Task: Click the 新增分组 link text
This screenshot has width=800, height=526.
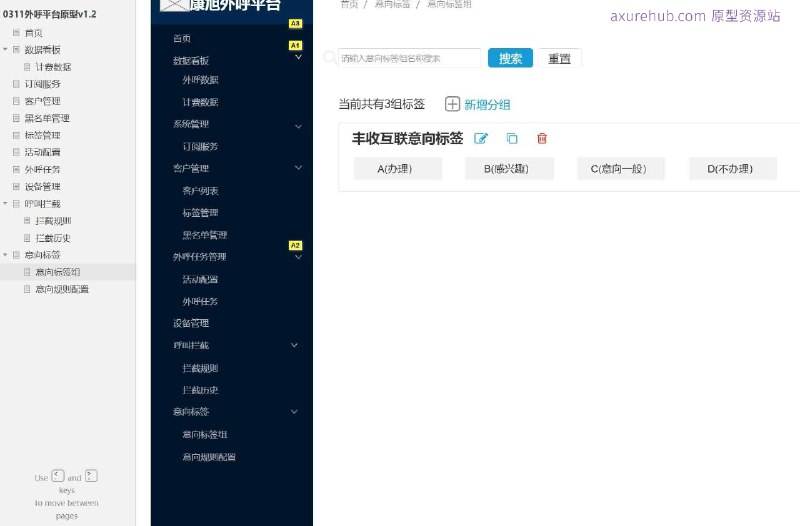Action: click(487, 105)
